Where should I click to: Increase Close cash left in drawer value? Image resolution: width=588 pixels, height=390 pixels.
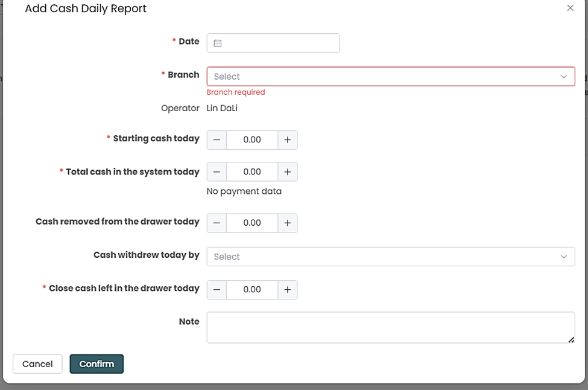288,290
